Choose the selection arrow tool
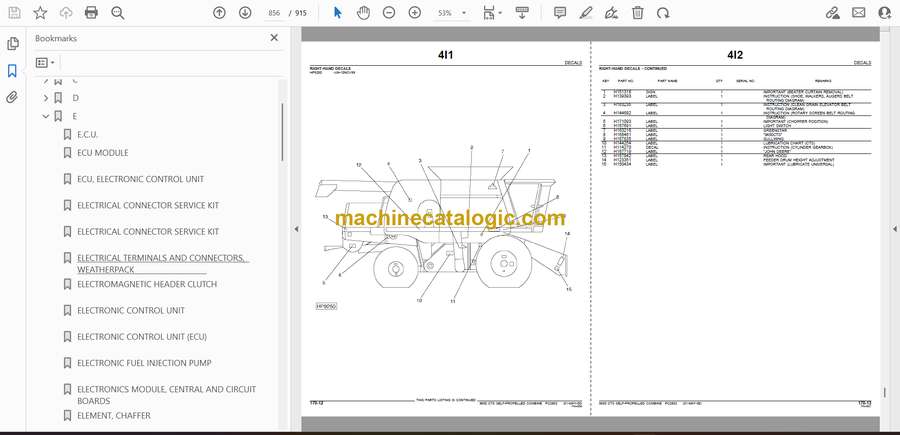The image size is (900, 435). (338, 13)
